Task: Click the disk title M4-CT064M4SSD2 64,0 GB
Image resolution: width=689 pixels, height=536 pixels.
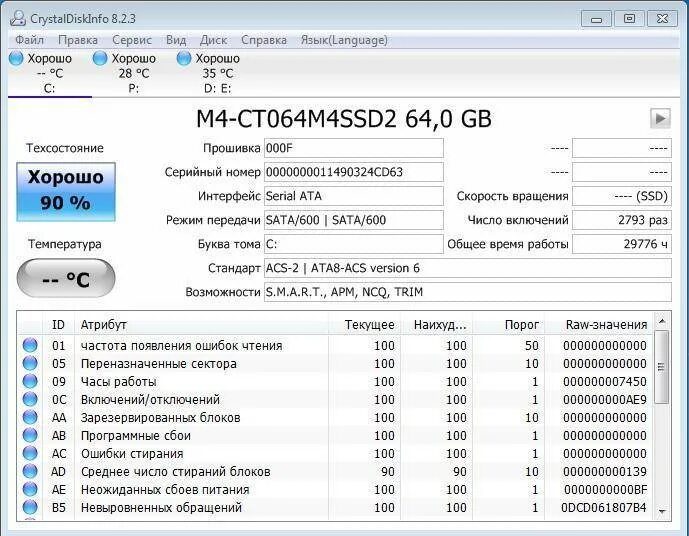Action: pos(344,118)
